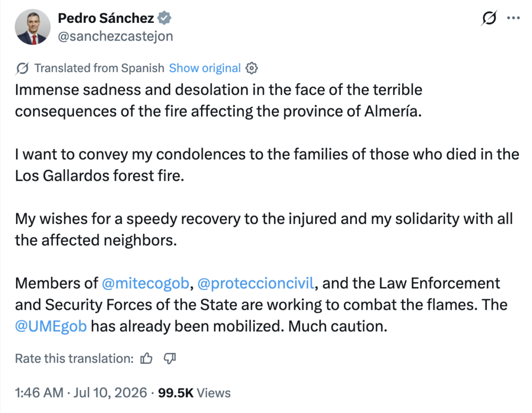The height and width of the screenshot is (413, 532).
Task: Open the @sanchezcastejon handle link
Action: pyautogui.click(x=115, y=36)
